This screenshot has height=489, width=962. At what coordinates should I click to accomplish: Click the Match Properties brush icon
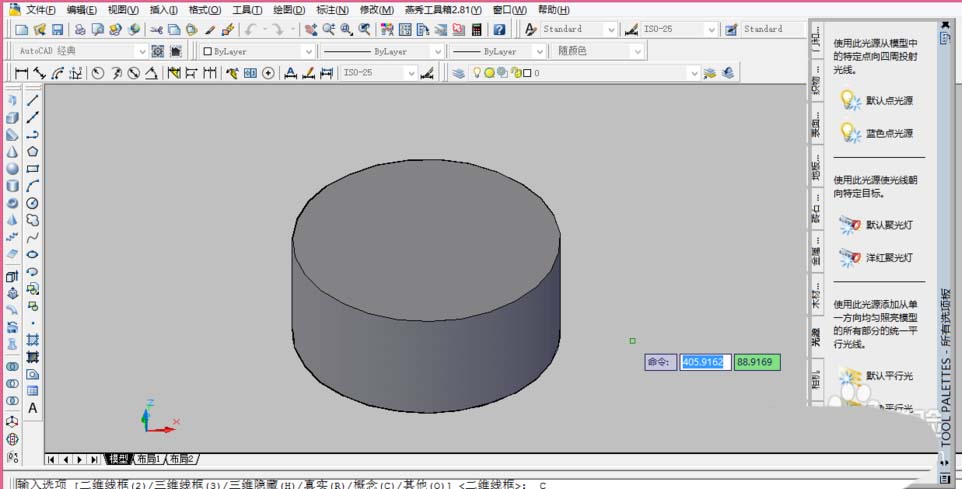pos(210,29)
